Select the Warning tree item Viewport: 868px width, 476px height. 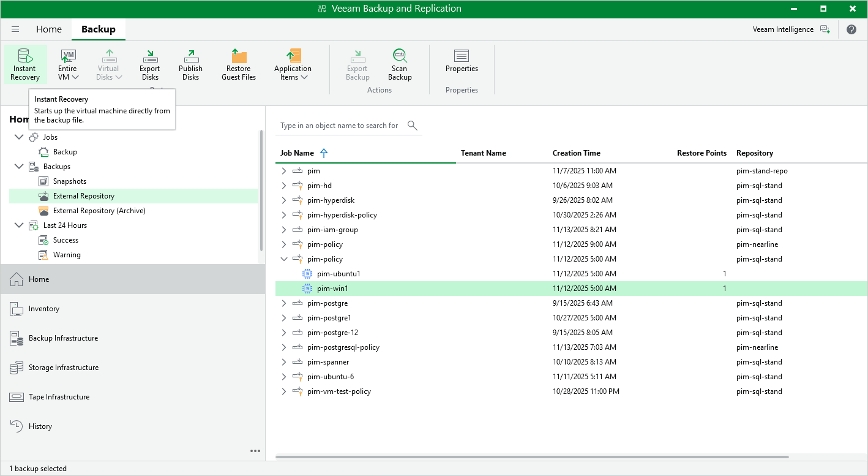[67, 255]
